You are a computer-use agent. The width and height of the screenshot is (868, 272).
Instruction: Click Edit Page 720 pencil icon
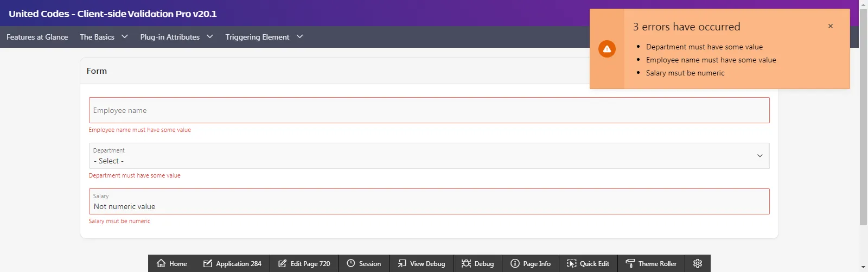point(282,263)
